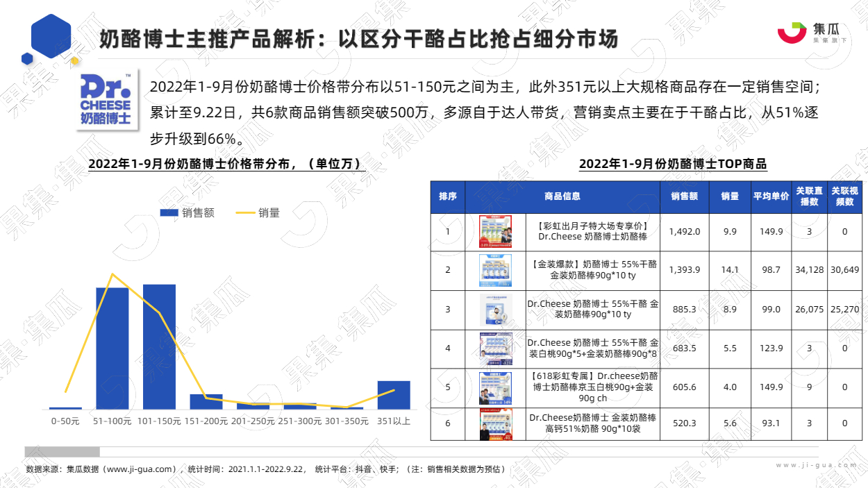This screenshot has width=868, height=488.
Task: Click the 101-150元 sales bar in the chart
Action: (160, 347)
